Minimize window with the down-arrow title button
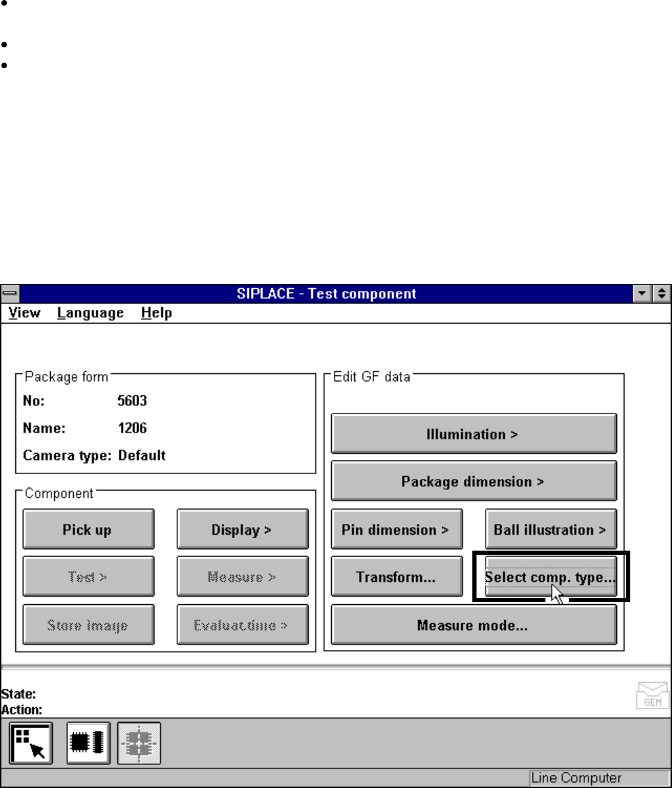 tap(642, 294)
